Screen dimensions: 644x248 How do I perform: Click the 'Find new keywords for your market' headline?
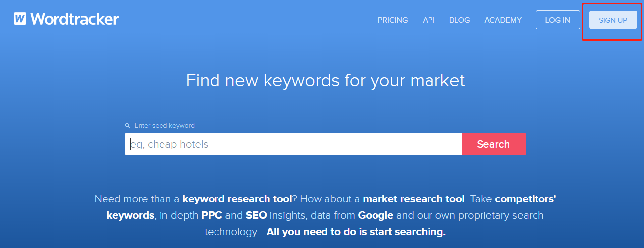[325, 80]
